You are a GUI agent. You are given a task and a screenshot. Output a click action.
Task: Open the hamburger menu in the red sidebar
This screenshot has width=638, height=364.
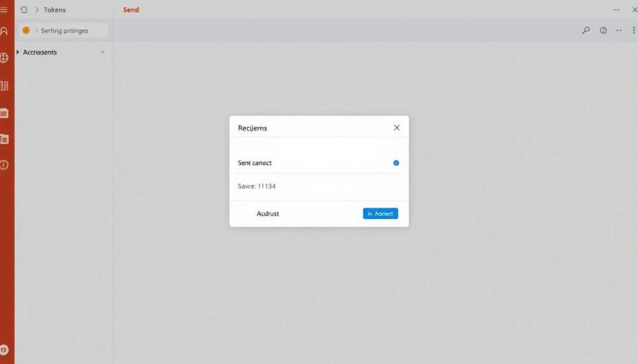tap(4, 9)
